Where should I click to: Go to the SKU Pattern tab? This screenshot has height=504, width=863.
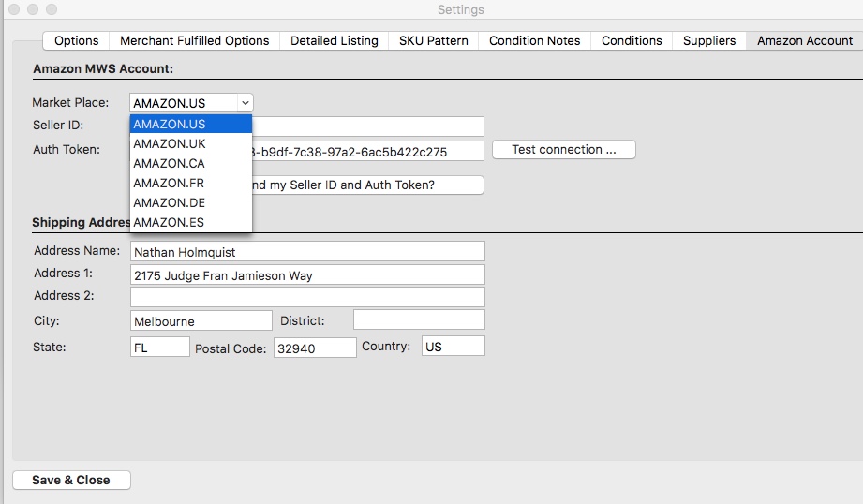tap(433, 40)
